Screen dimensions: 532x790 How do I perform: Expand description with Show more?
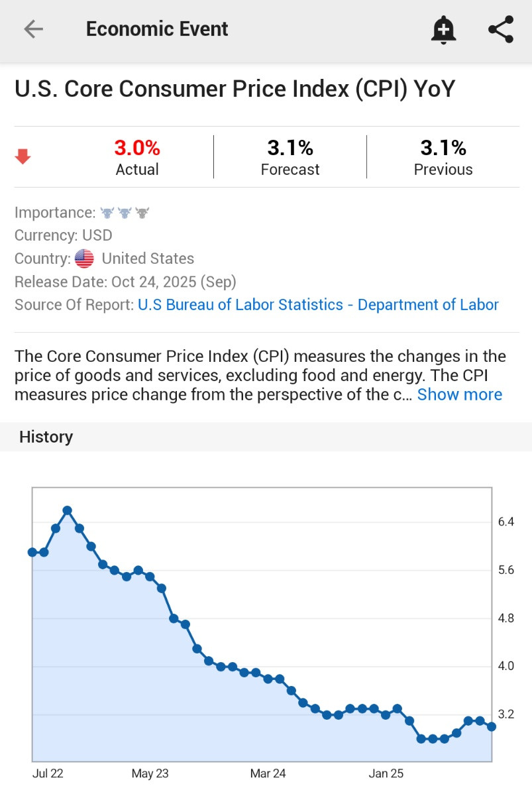460,394
